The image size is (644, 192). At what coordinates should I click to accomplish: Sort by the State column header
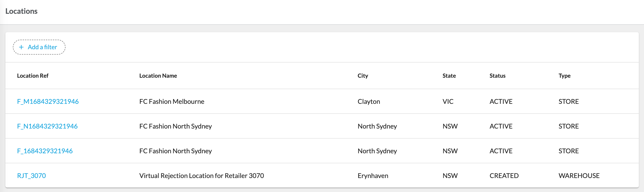449,76
